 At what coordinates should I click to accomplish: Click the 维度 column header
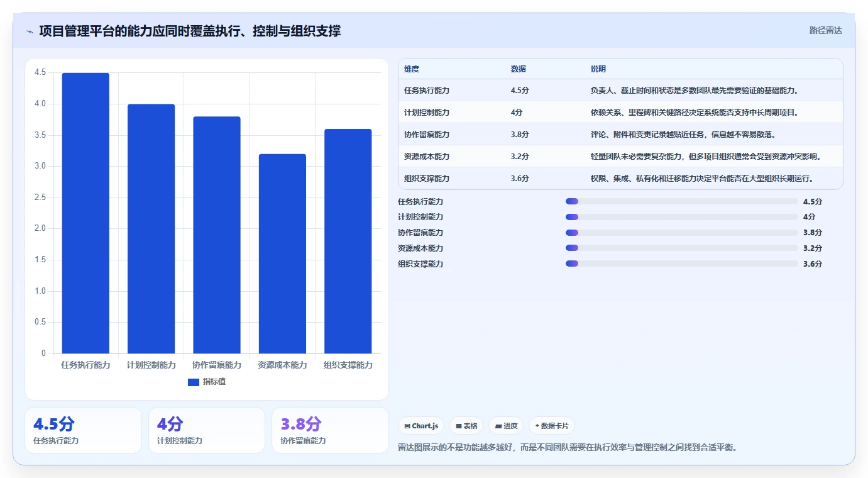[412, 69]
